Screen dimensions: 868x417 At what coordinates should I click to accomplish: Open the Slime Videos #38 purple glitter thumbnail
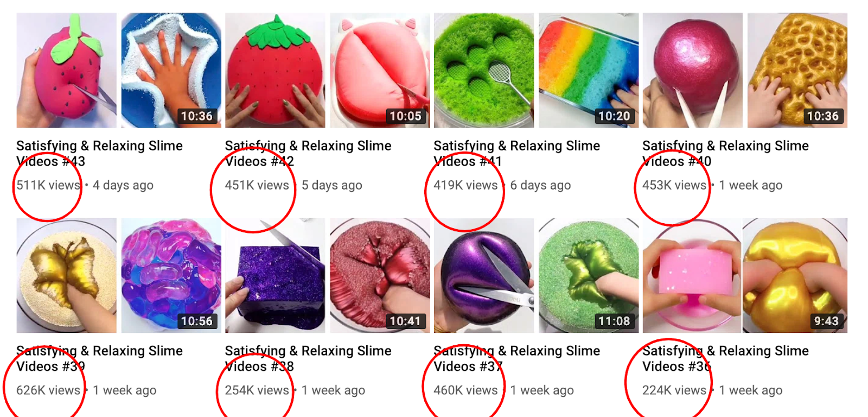click(x=328, y=276)
